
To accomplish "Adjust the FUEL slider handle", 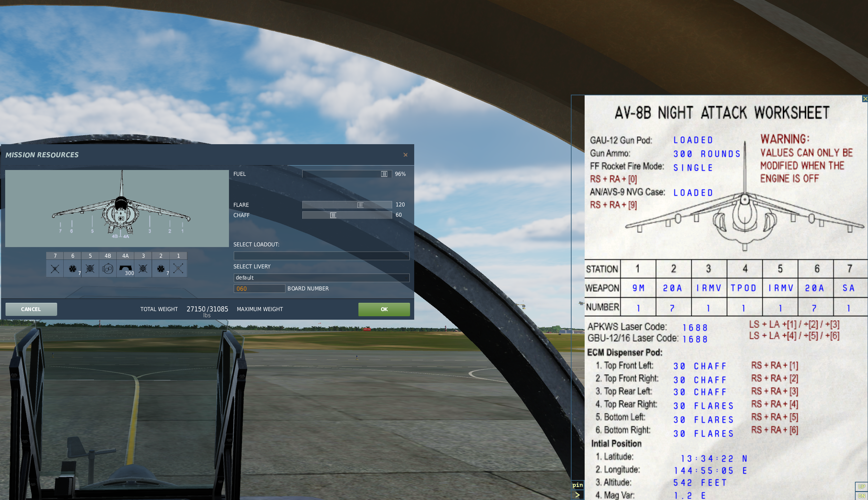I will click(384, 174).
